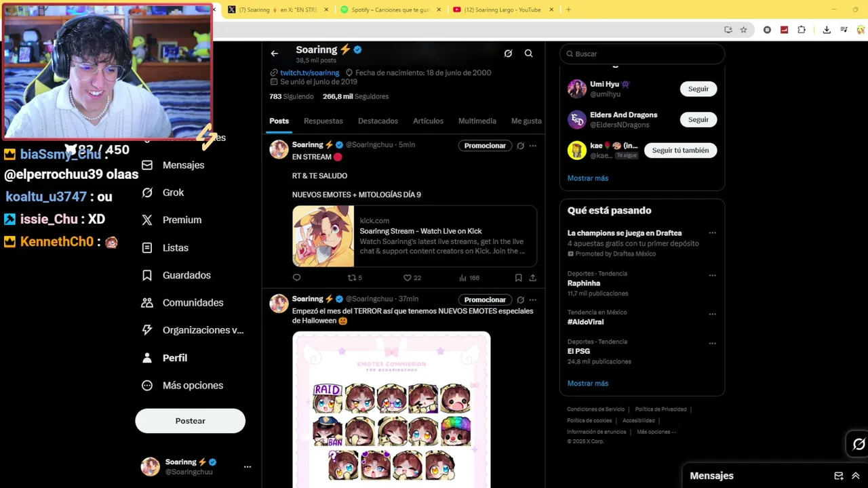The height and width of the screenshot is (488, 868).
Task: Click Promocionar on the 37min post
Action: 485,300
